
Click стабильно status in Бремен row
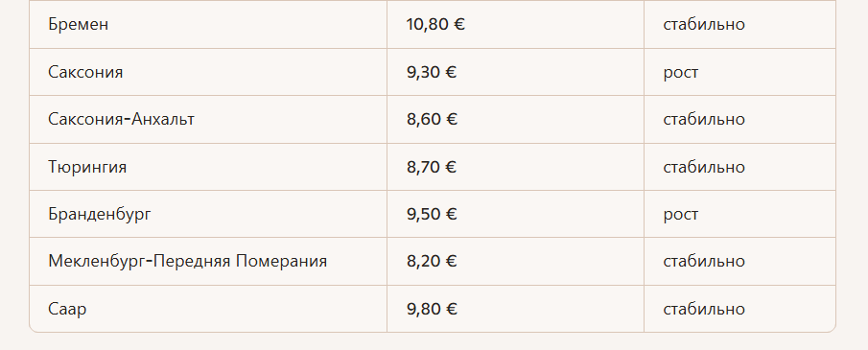704,24
